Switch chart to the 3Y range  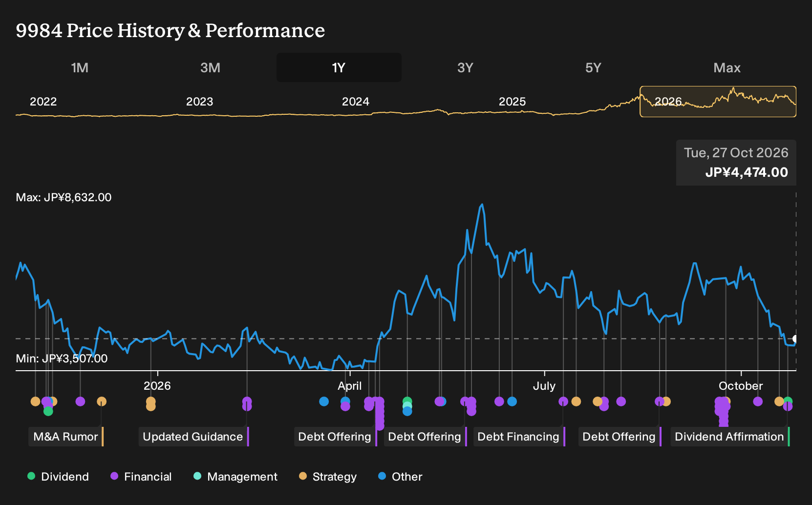[465, 67]
